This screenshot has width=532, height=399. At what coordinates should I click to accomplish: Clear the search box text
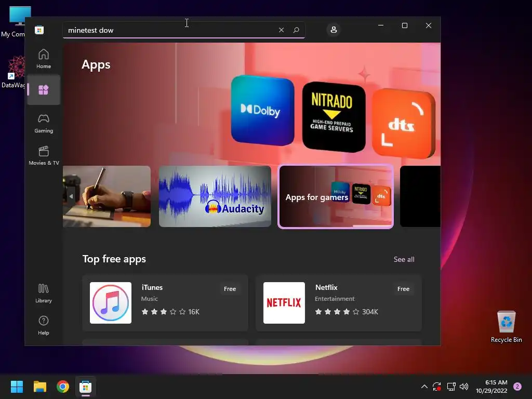pyautogui.click(x=281, y=30)
